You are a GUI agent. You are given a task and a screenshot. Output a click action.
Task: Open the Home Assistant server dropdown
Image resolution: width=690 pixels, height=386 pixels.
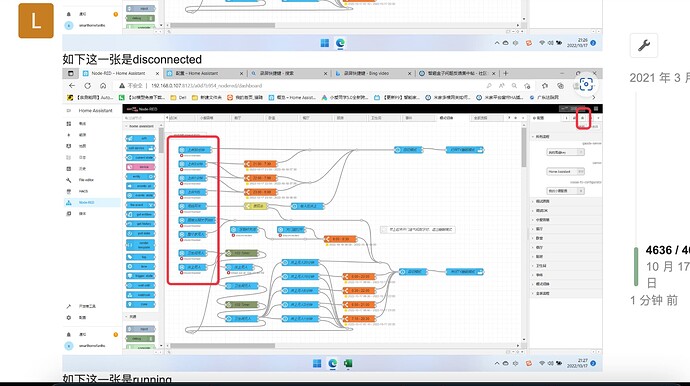(x=565, y=171)
